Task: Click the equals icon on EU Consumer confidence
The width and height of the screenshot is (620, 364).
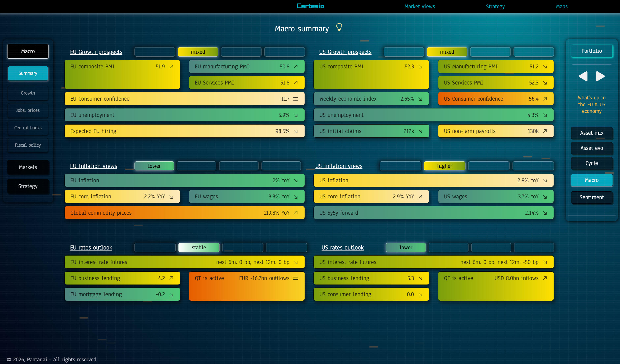Action: 296,99
